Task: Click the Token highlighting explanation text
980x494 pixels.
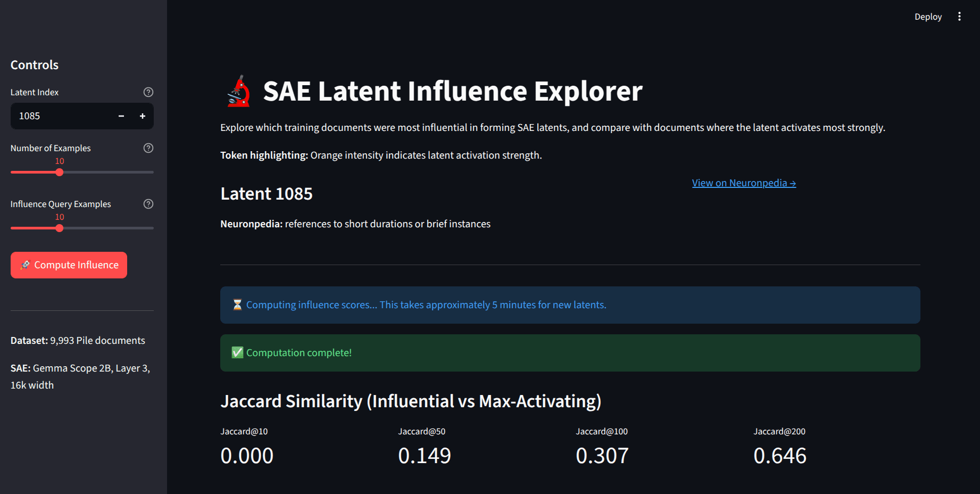Action: (381, 155)
